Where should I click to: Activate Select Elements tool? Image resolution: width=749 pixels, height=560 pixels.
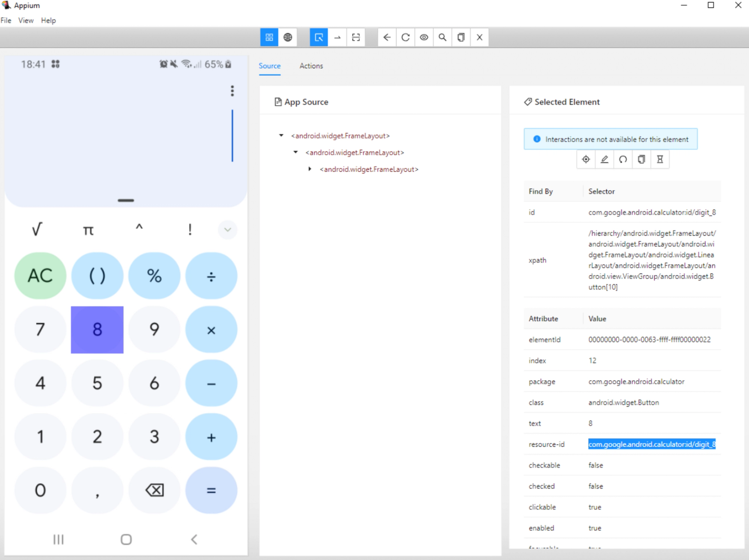point(319,37)
